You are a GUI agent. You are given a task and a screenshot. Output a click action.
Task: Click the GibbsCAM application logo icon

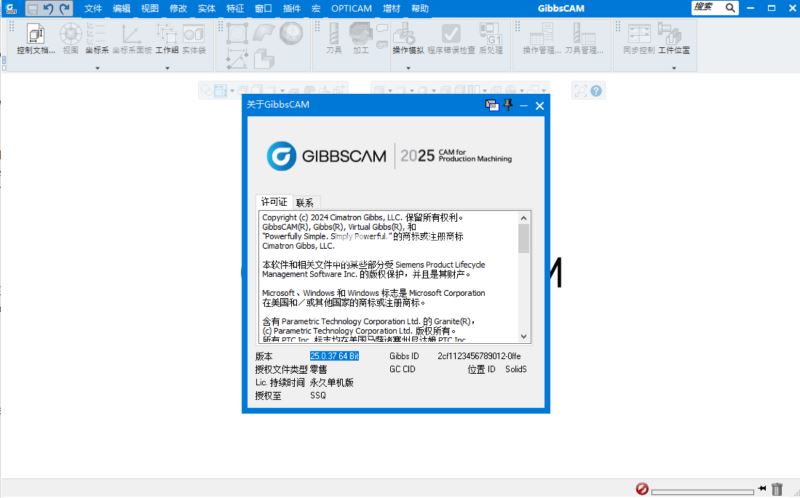(x=11, y=8)
